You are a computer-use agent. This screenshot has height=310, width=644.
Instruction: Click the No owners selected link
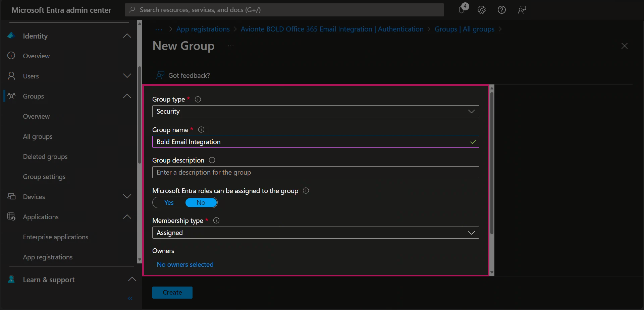coord(185,264)
